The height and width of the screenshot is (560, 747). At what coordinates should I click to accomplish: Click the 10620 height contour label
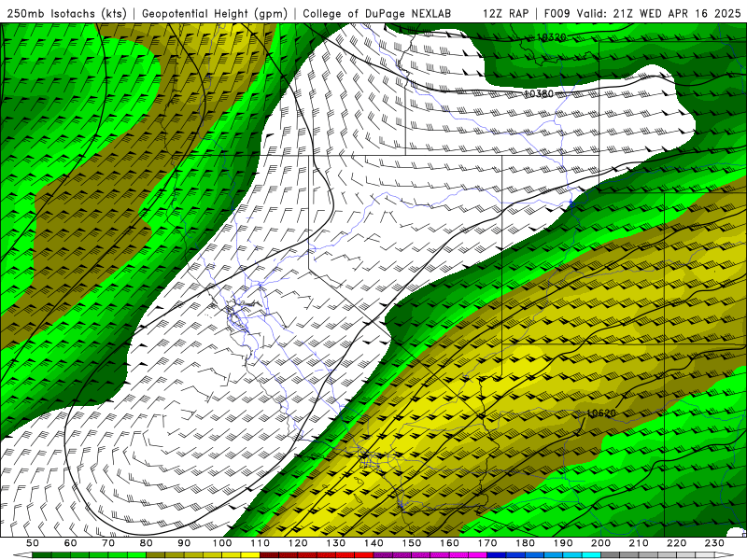(601, 413)
